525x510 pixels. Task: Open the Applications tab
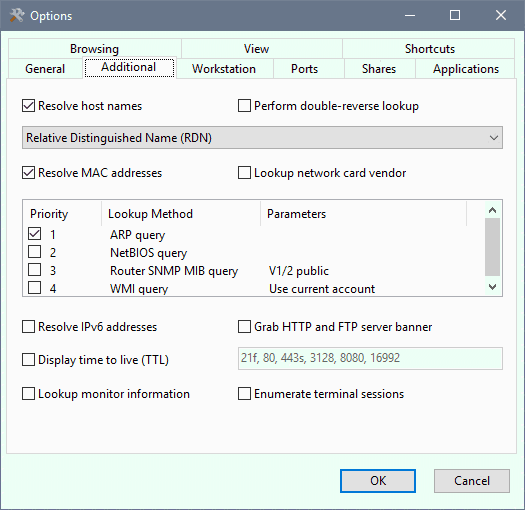point(466,69)
